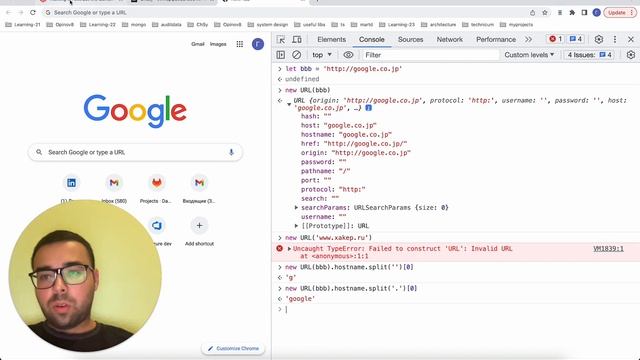Open the Custom levels dropdown
Viewport: 640px width, 360px height.
pos(529,55)
